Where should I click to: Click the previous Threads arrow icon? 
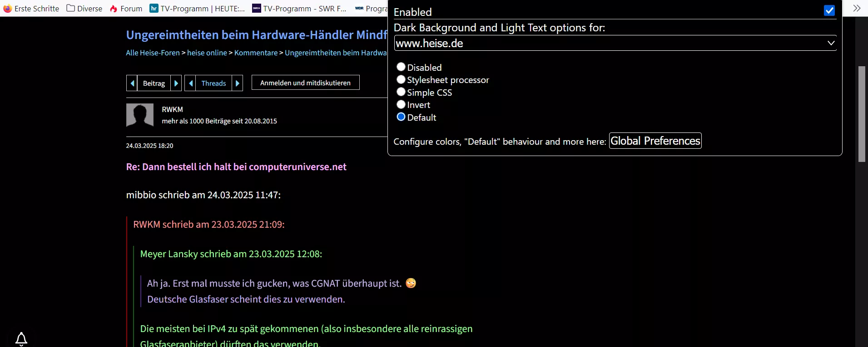point(190,83)
